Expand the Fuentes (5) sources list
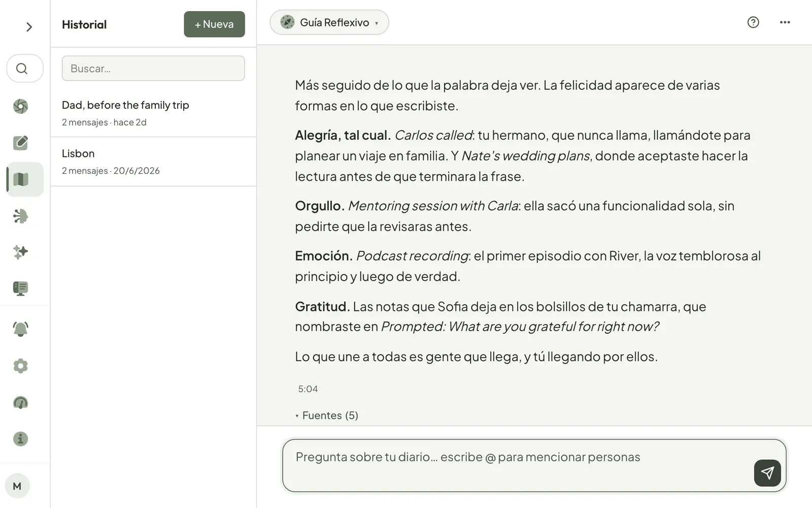812x508 pixels. 327,416
